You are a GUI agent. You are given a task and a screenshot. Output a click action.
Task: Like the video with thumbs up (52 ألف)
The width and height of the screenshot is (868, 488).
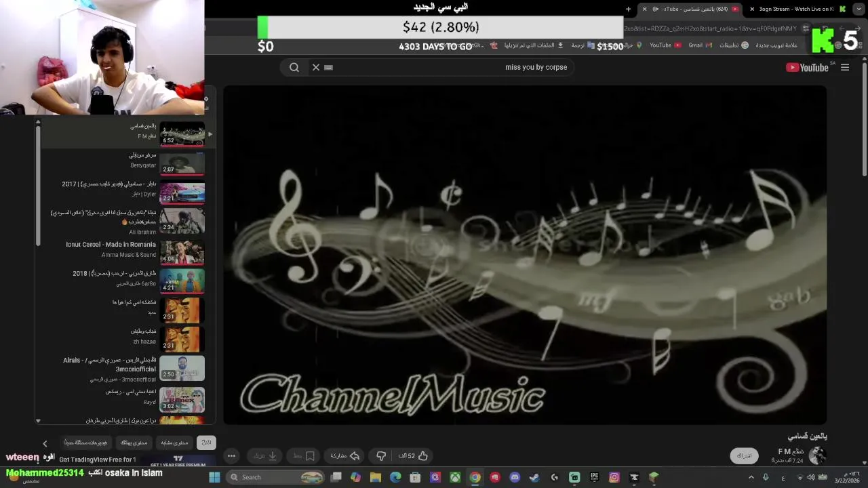[x=413, y=456]
